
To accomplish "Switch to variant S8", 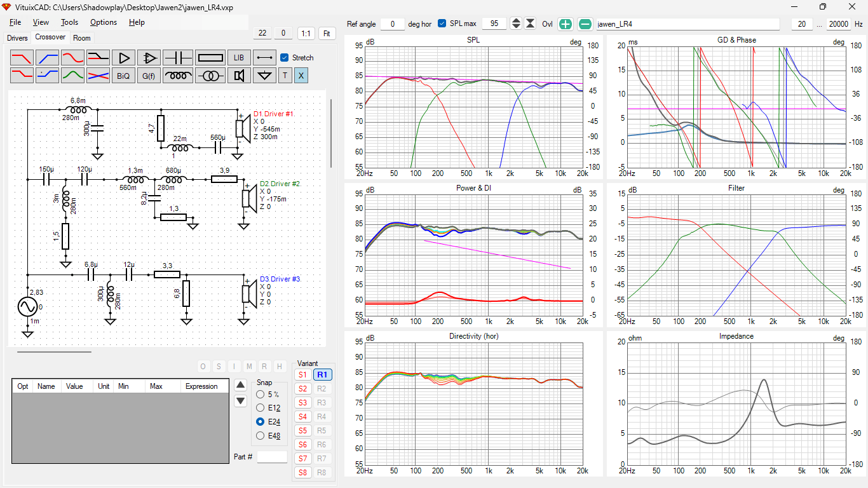I will click(302, 473).
